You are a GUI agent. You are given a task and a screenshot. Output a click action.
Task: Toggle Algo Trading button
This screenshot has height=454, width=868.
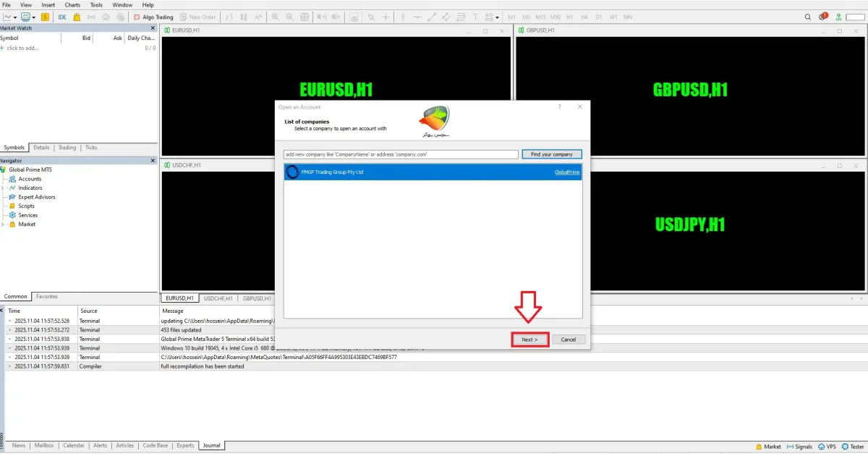click(x=153, y=17)
